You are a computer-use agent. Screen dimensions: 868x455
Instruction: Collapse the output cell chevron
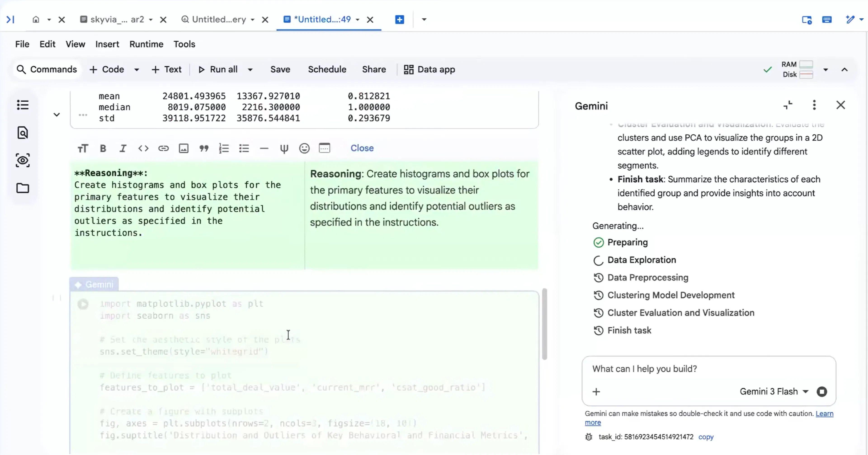[57, 115]
